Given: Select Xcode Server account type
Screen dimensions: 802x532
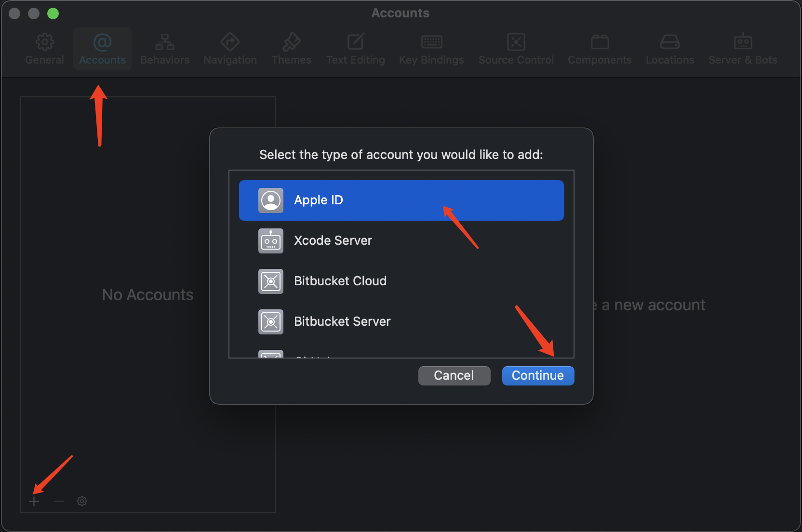Looking at the screenshot, I should 401,241.
